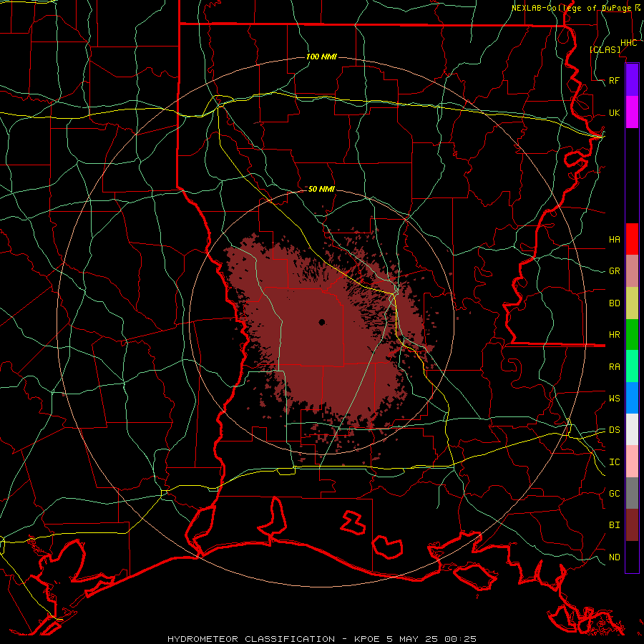
Task: Click the WS blue legend swatch
Action: click(632, 398)
